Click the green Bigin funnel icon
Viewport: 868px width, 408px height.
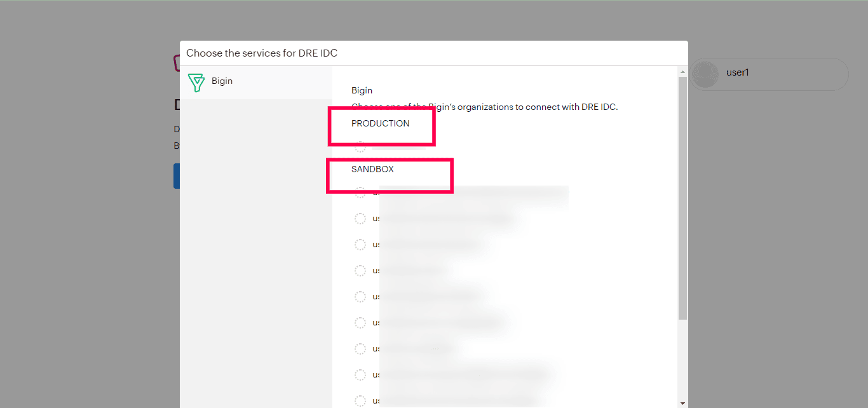tap(196, 82)
